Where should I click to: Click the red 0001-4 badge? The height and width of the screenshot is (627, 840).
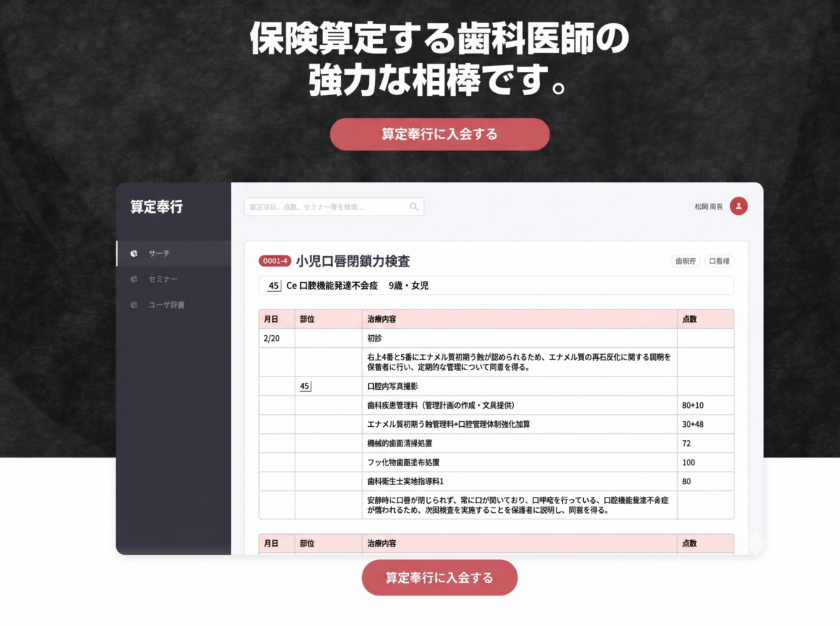point(274,261)
